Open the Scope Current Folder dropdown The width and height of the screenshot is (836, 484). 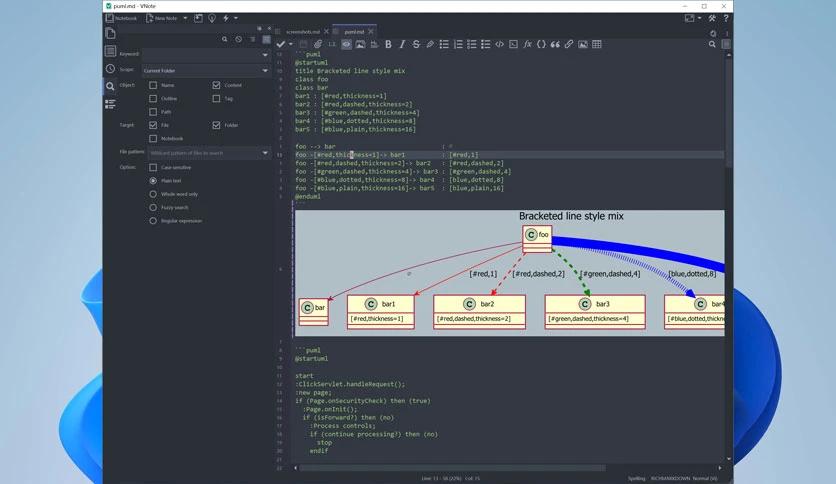206,70
